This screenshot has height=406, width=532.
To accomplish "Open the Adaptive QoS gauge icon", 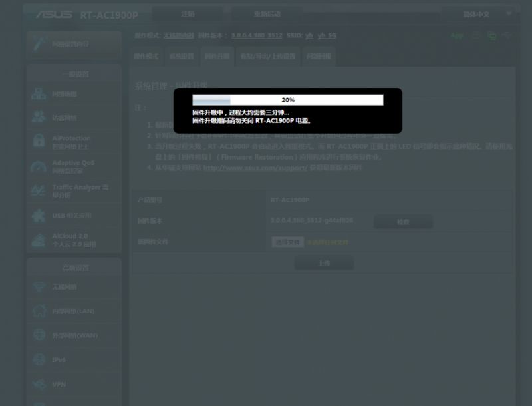I will coord(39,166).
